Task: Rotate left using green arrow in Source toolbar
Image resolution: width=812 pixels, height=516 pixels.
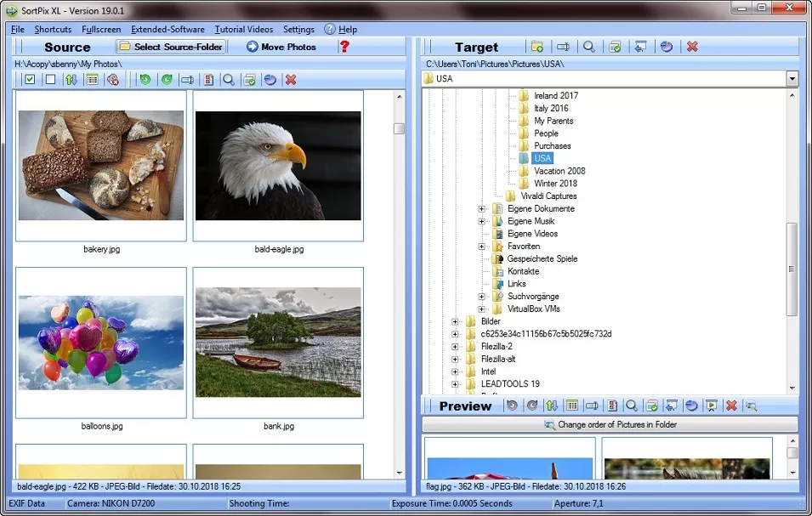Action: point(145,79)
